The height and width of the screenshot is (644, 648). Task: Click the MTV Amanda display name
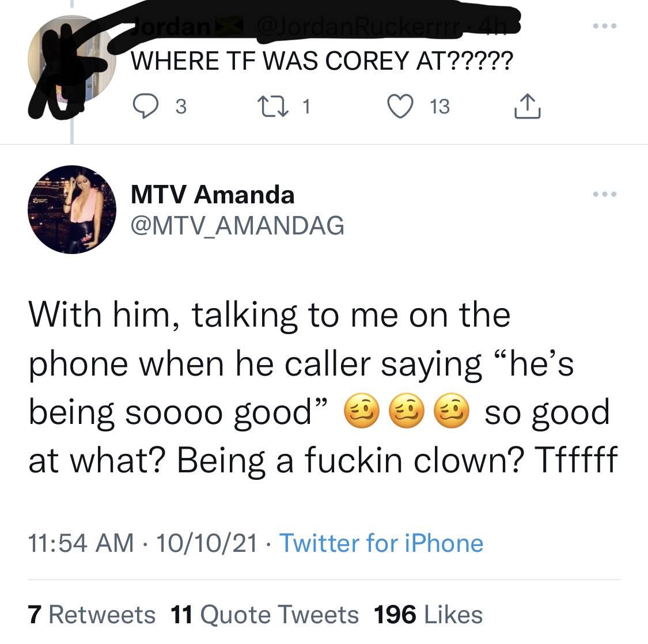(213, 195)
